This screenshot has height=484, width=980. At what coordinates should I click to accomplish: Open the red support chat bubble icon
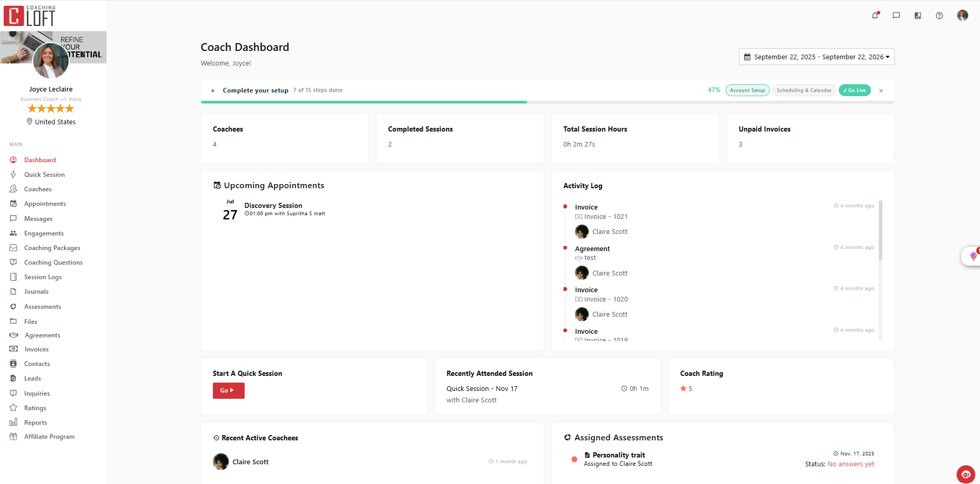[x=966, y=474]
